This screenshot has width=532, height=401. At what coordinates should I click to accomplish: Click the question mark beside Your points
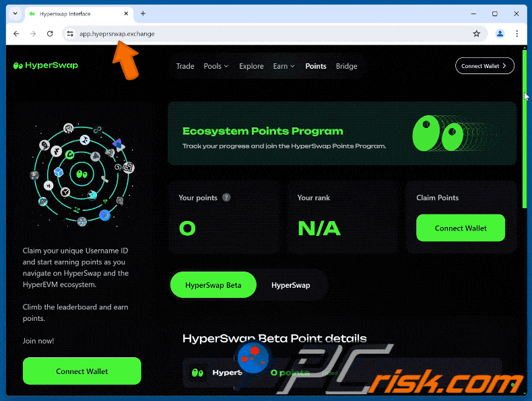click(x=226, y=197)
